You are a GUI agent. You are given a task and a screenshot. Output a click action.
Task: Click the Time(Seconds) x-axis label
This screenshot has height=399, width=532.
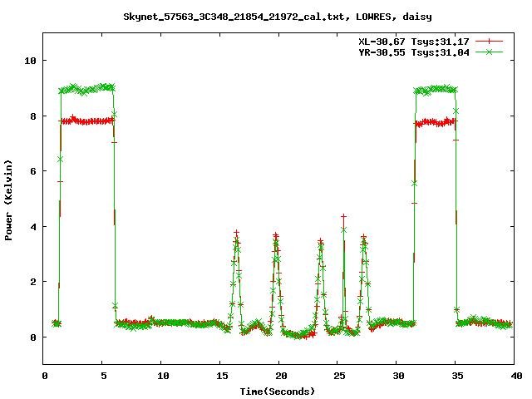point(278,392)
